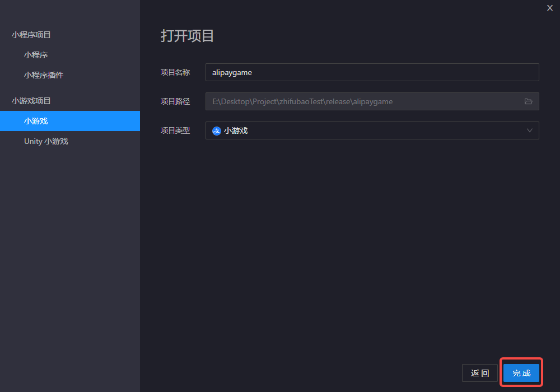Click the 小程序项目 section header

(31, 35)
